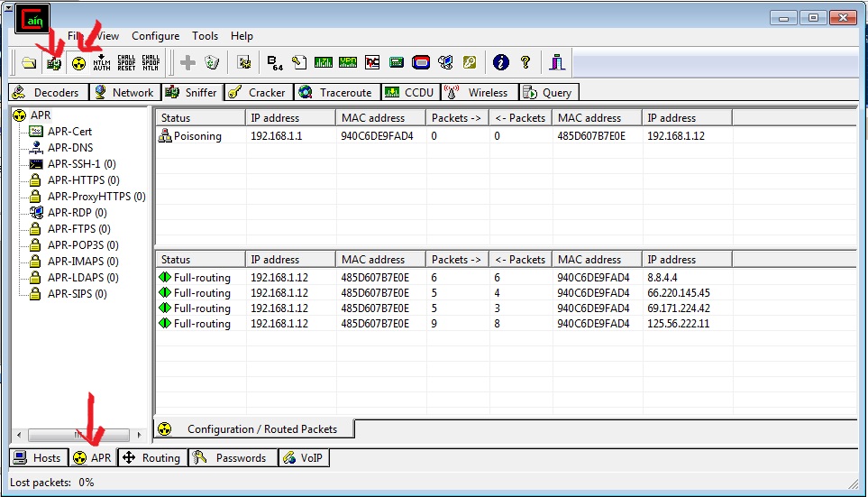Screen dimensions: 868x497
Task: Open the Remote Desktop password decoder icon
Action: (x=445, y=62)
